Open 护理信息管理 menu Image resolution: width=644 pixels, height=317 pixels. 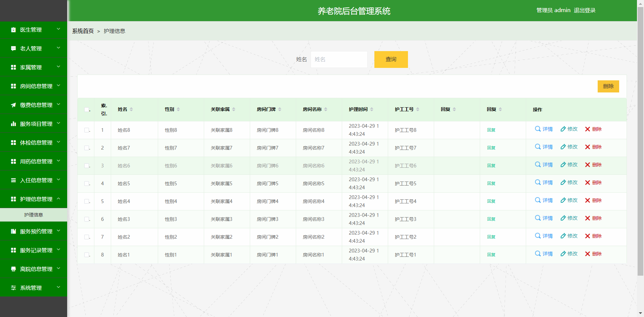click(x=34, y=199)
